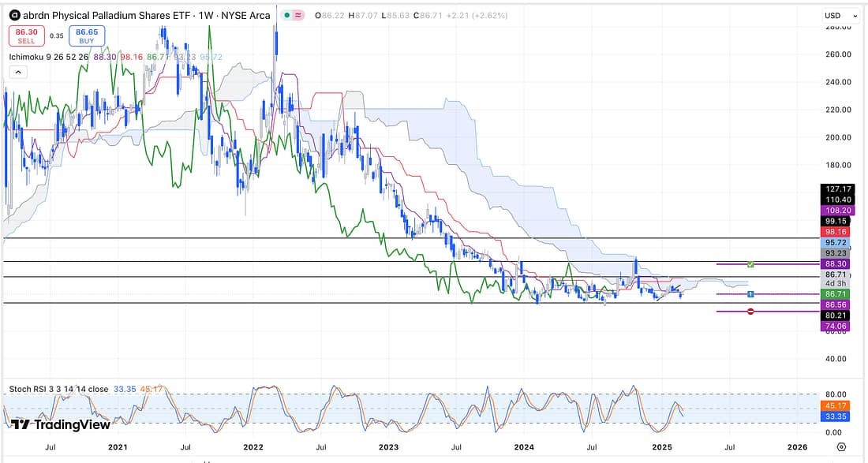Click the green checkmark take-profit marker
This screenshot has height=463, width=868.
click(750, 263)
